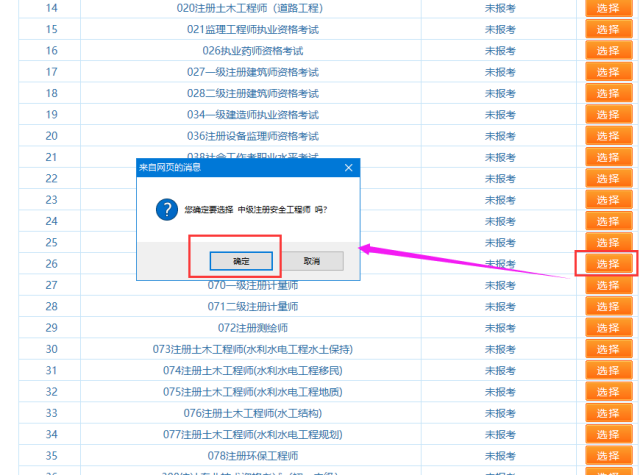Click the 未报考 status in row 33
The width and height of the screenshot is (640, 475).
[x=500, y=413]
